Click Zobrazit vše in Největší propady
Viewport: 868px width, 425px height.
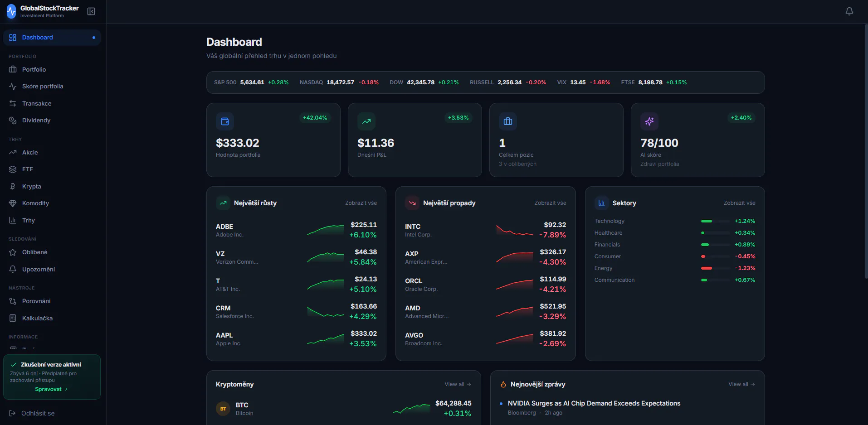[x=550, y=203]
